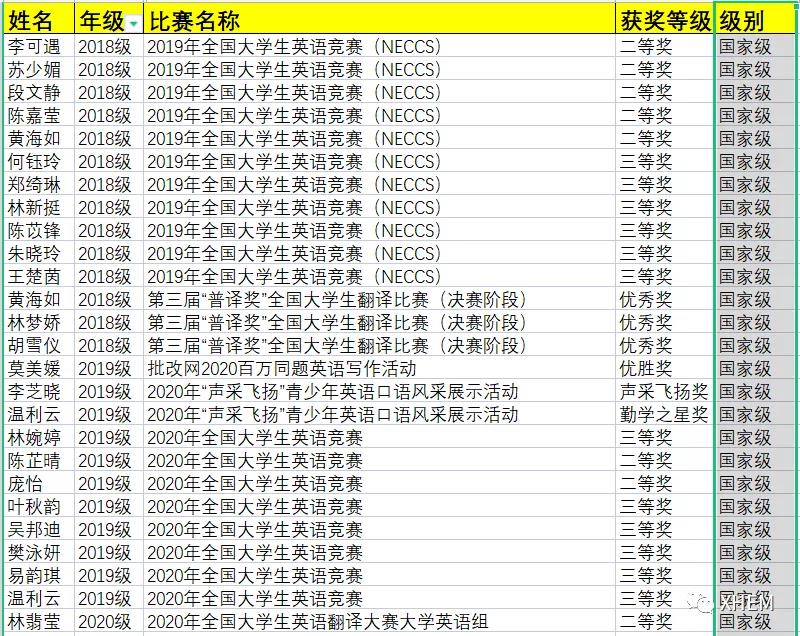This screenshot has height=636, width=800.
Task: Select the 姓名 column header cell
Action: click(35, 14)
